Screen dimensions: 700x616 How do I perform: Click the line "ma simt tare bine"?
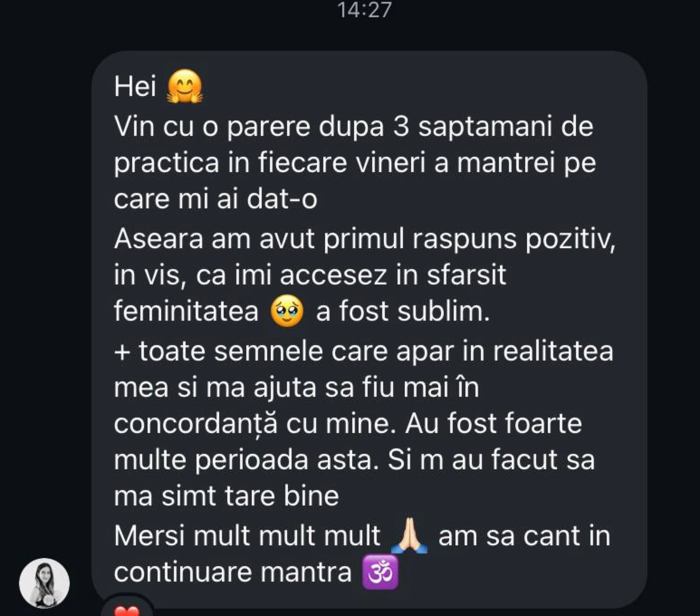click(x=226, y=496)
